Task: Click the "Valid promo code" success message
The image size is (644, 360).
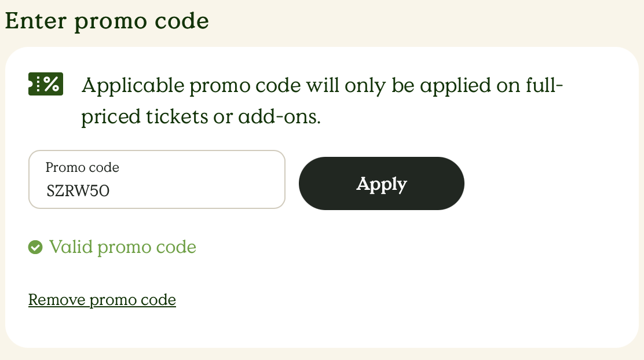Action: [123, 247]
